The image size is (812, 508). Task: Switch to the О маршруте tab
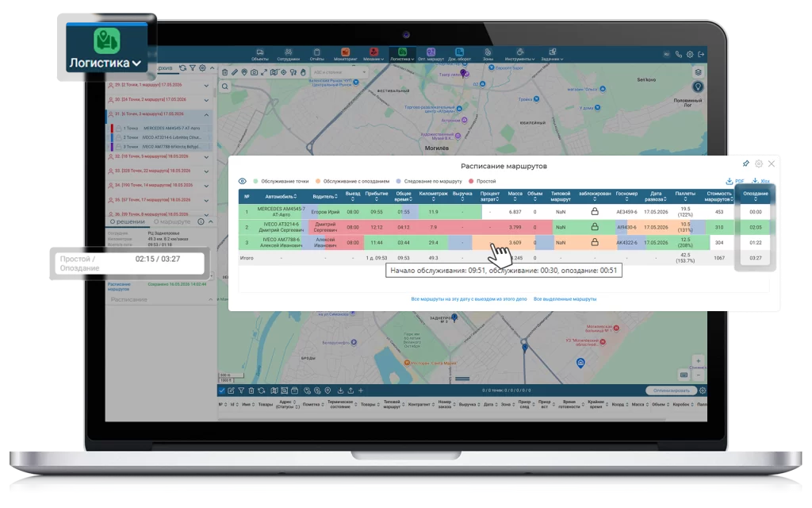(x=172, y=222)
